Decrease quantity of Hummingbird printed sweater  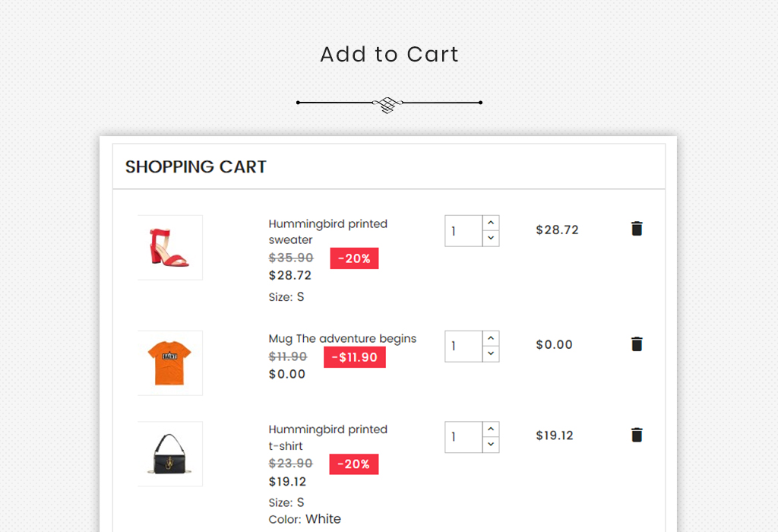[491, 239]
